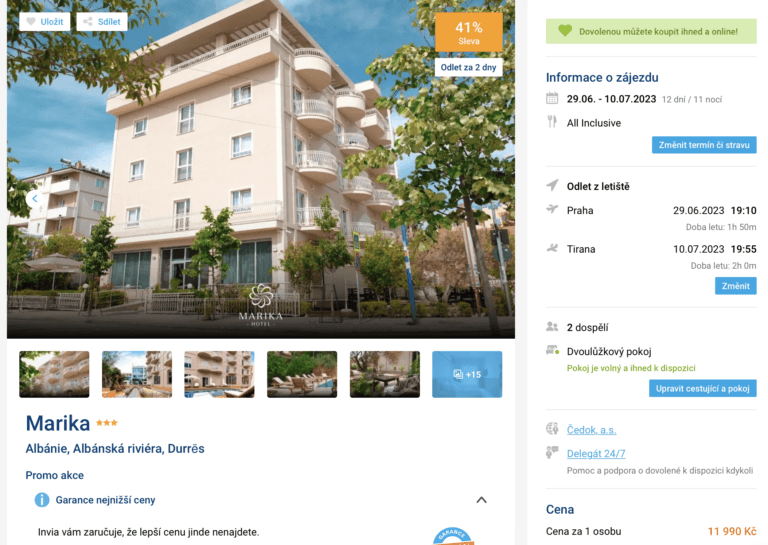Open the Delegát 24/7 link
This screenshot has height=545, width=768.
(x=596, y=453)
